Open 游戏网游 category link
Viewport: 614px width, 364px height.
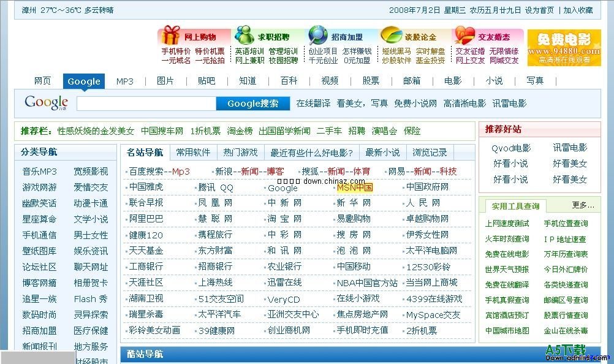[x=40, y=188]
